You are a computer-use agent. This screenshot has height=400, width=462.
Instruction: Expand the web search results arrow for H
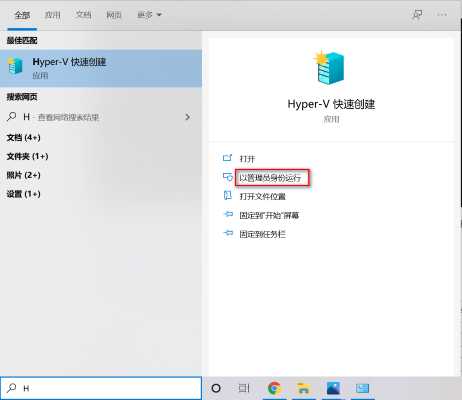[x=188, y=117]
